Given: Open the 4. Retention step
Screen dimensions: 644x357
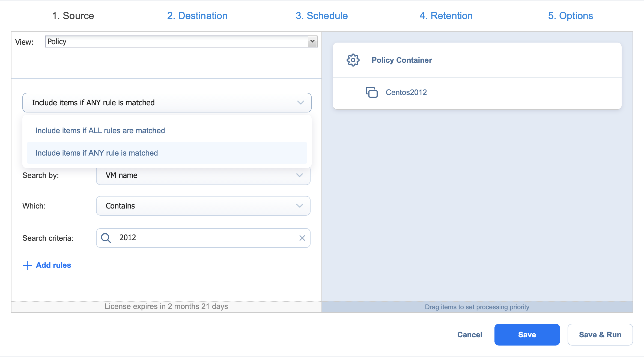Looking at the screenshot, I should 446,16.
